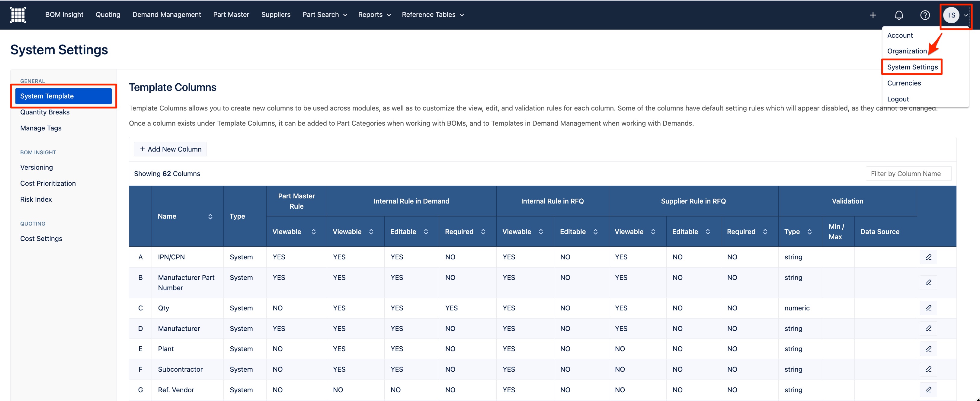Viewport: 980px width, 401px height.
Task: Sort Internal Rule in RFQ Viewable
Action: 541,232
